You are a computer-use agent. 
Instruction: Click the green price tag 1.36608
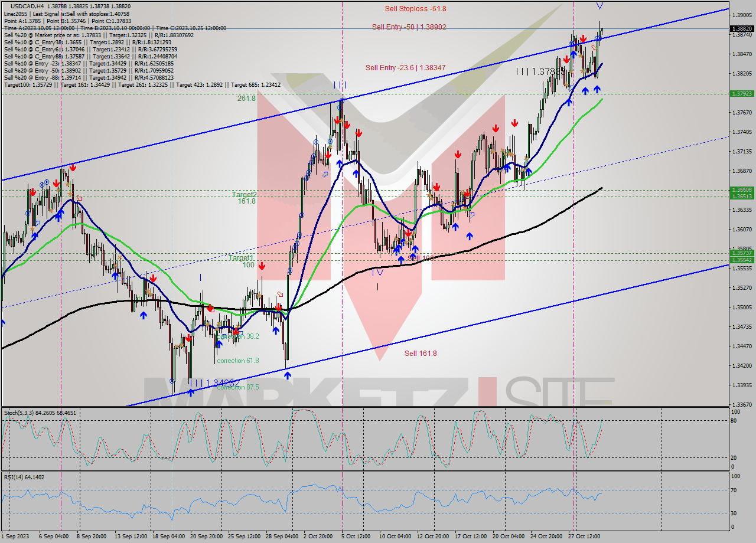pyautogui.click(x=742, y=190)
